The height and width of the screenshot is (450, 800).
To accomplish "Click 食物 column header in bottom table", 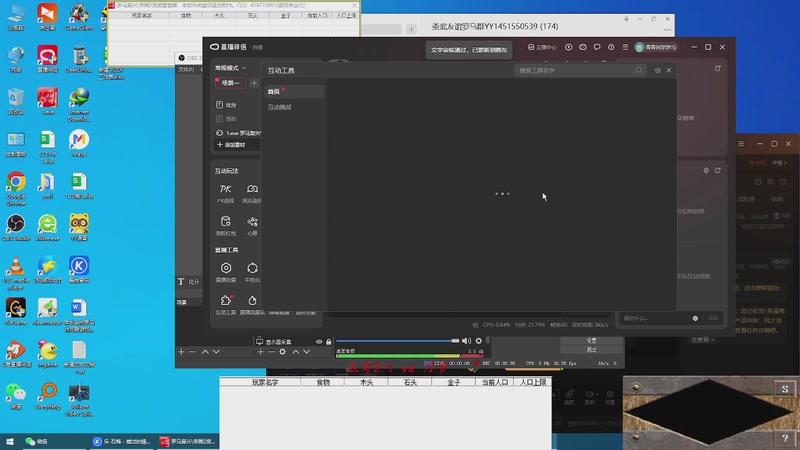I will 323,382.
